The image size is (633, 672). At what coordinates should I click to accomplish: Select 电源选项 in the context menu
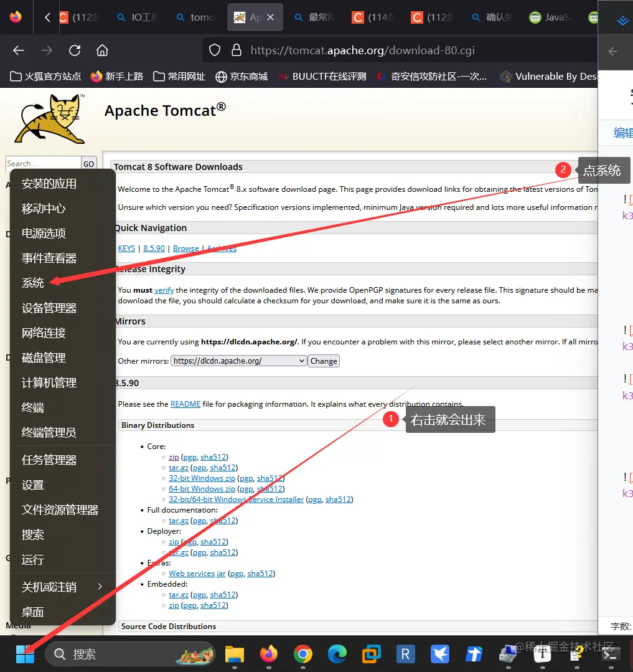63,233
